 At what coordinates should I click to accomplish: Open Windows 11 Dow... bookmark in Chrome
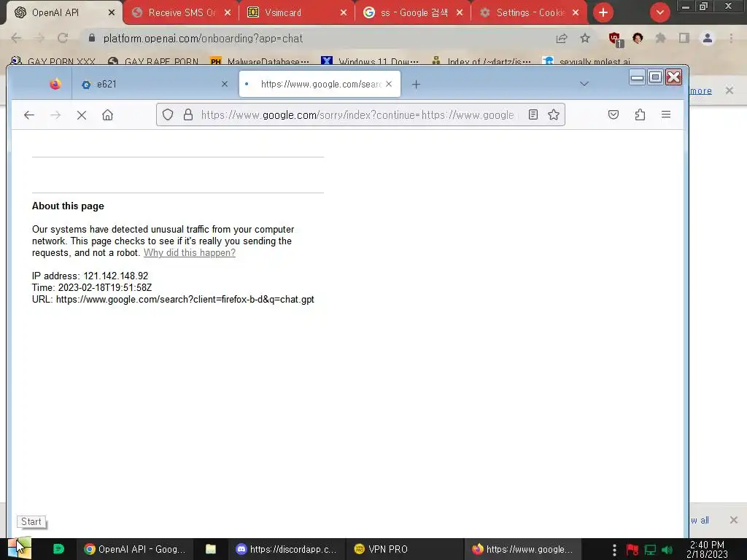(370, 61)
